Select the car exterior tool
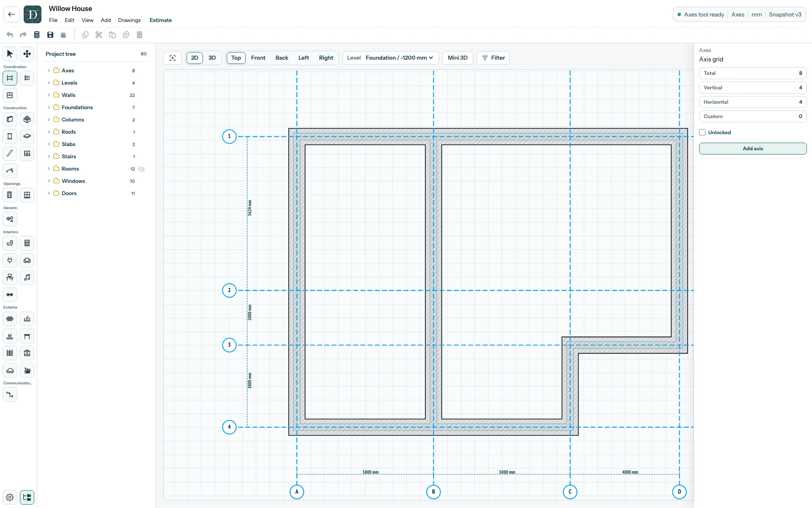 point(10,371)
